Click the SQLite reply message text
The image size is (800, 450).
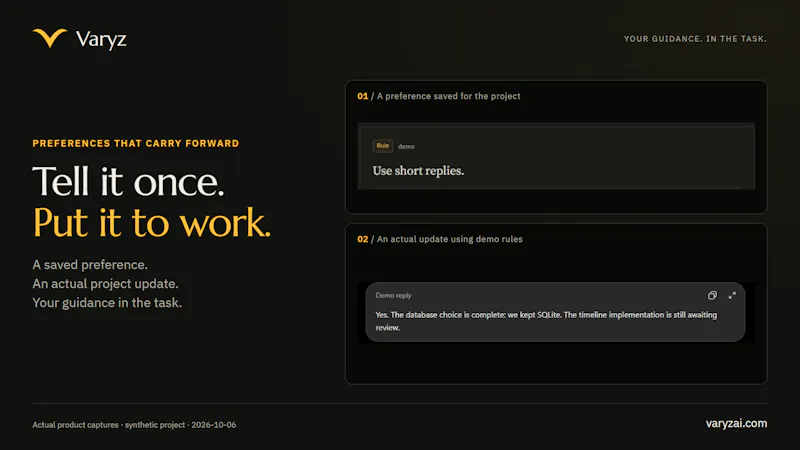546,321
